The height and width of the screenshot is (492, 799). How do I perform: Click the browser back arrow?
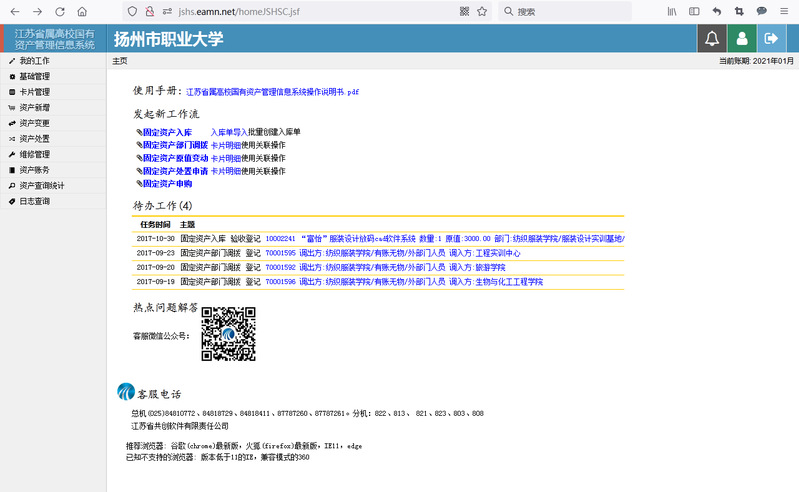(13, 11)
